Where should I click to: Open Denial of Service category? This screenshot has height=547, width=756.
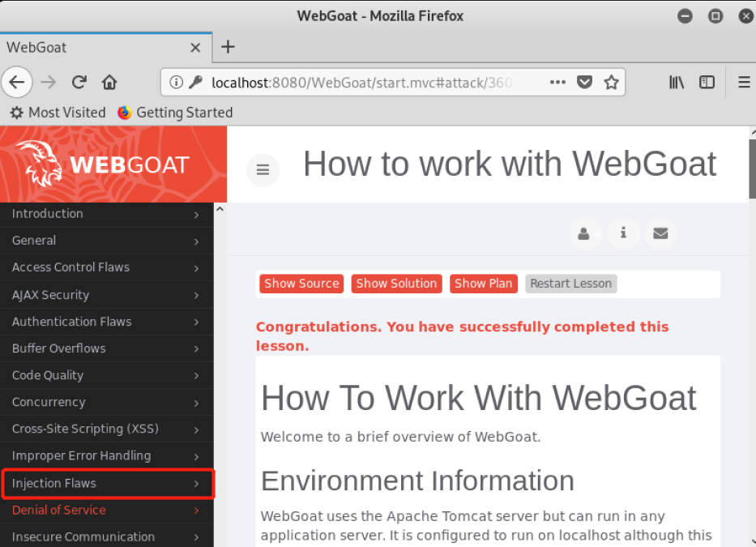pyautogui.click(x=107, y=511)
